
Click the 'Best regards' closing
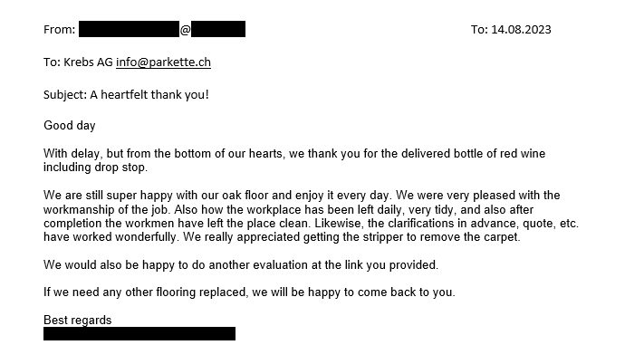click(x=78, y=321)
